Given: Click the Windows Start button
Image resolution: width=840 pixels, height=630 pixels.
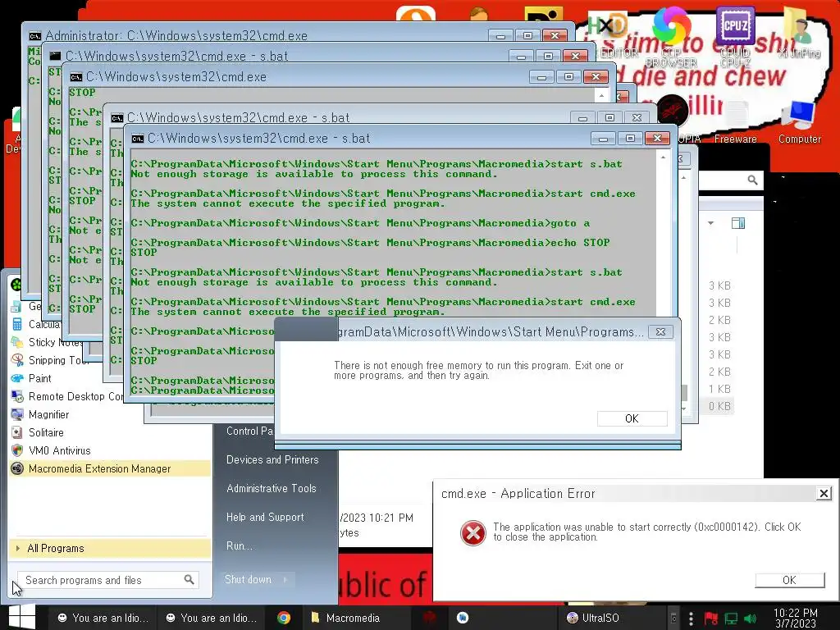Looking at the screenshot, I should (x=22, y=617).
